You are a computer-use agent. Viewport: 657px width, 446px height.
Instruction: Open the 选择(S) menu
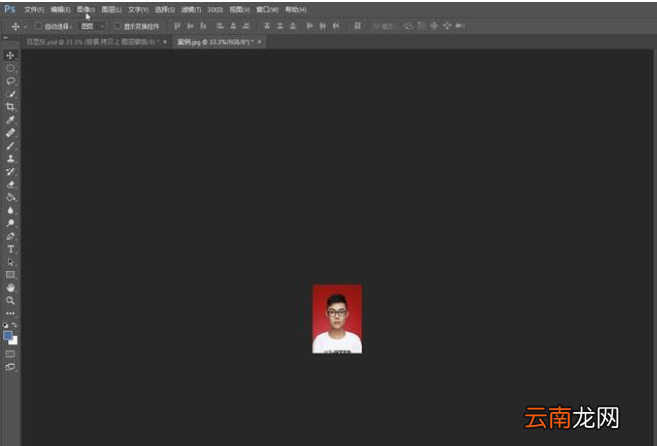165,9
